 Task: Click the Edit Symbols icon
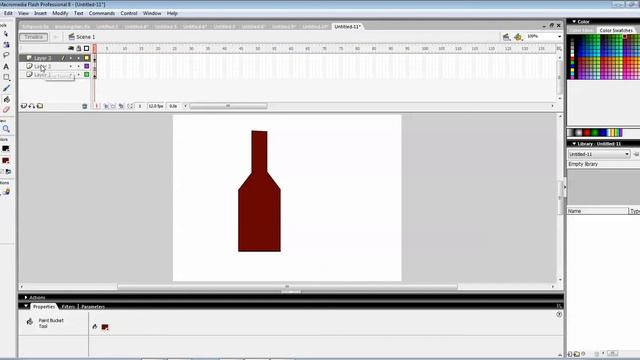coord(518,37)
